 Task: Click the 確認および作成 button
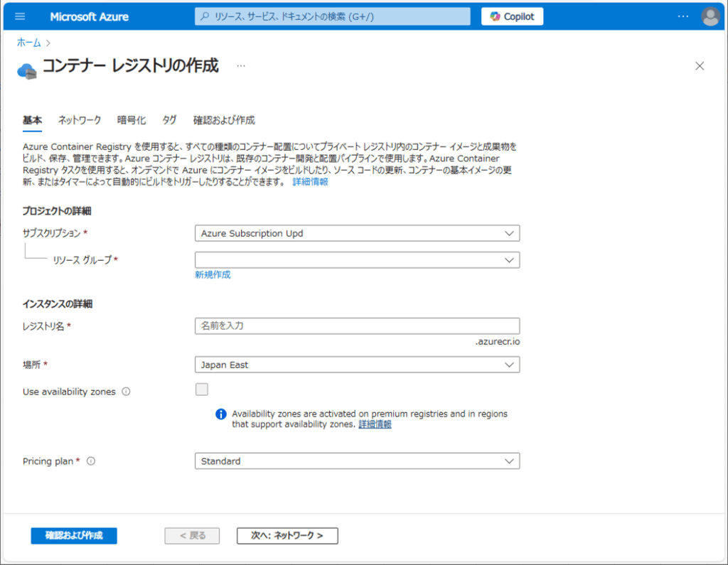pos(73,535)
